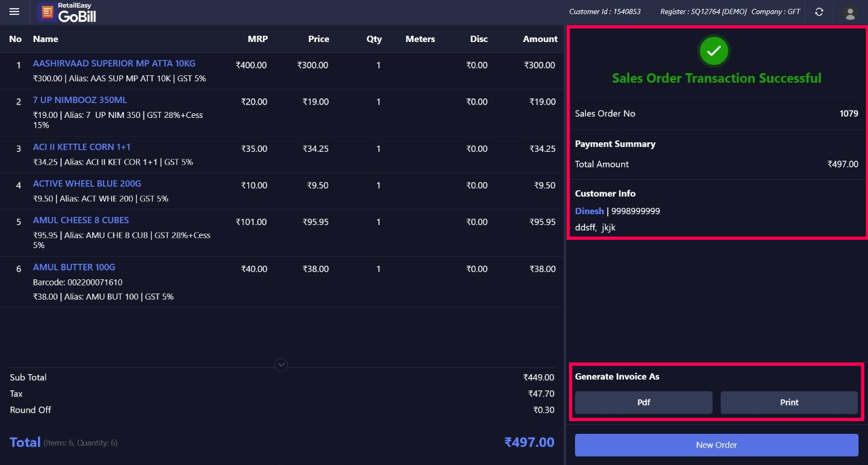Click Alias: AAS SUP MP ATT 10K line
This screenshot has height=465, width=868.
pyautogui.click(x=119, y=79)
